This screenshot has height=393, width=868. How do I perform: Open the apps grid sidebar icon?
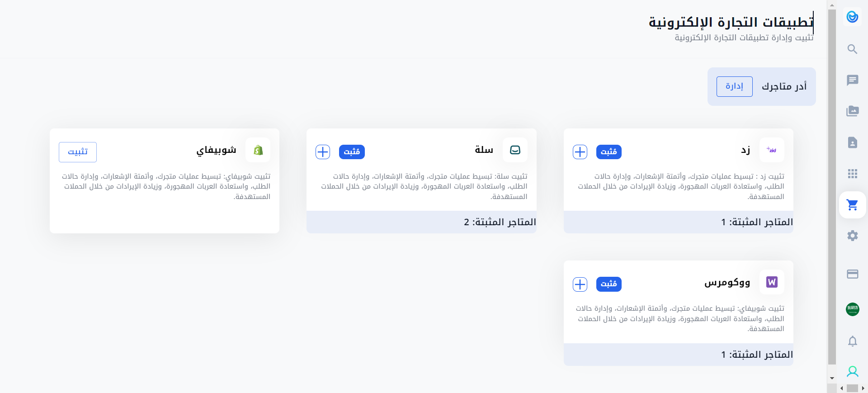pyautogui.click(x=852, y=174)
